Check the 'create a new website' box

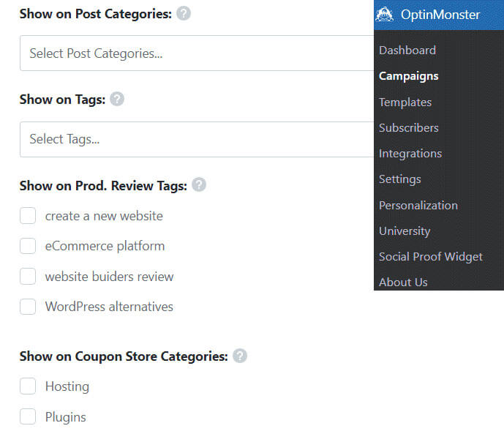click(28, 216)
